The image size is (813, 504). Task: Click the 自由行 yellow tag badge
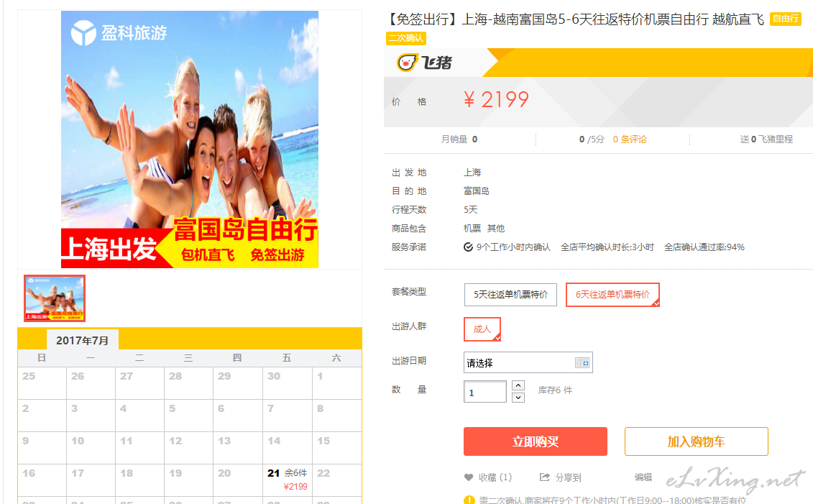pyautogui.click(x=786, y=19)
